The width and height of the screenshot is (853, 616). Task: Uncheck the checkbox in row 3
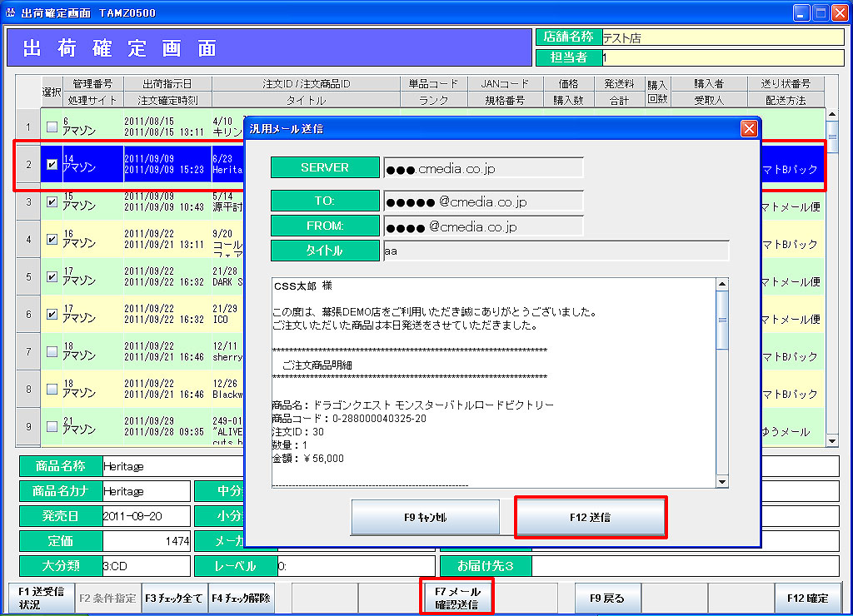[52, 201]
